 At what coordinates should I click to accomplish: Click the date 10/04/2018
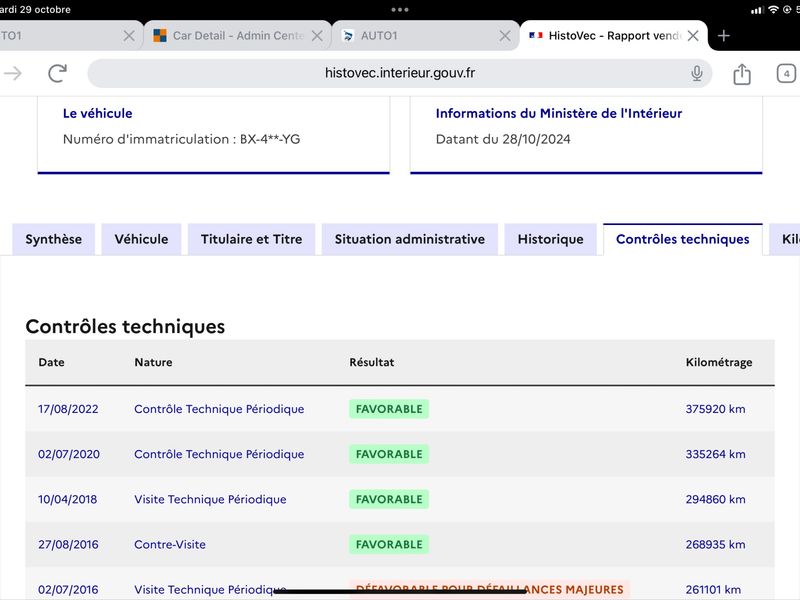tap(67, 499)
